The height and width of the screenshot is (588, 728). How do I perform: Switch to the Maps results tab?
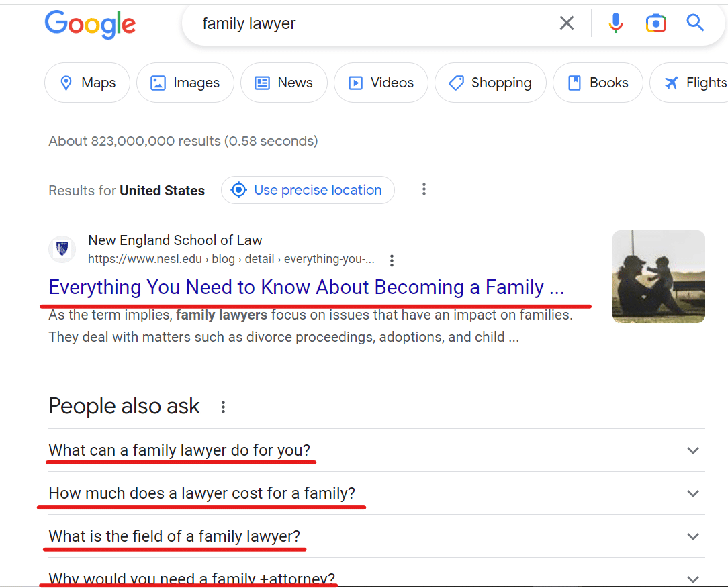pyautogui.click(x=87, y=83)
